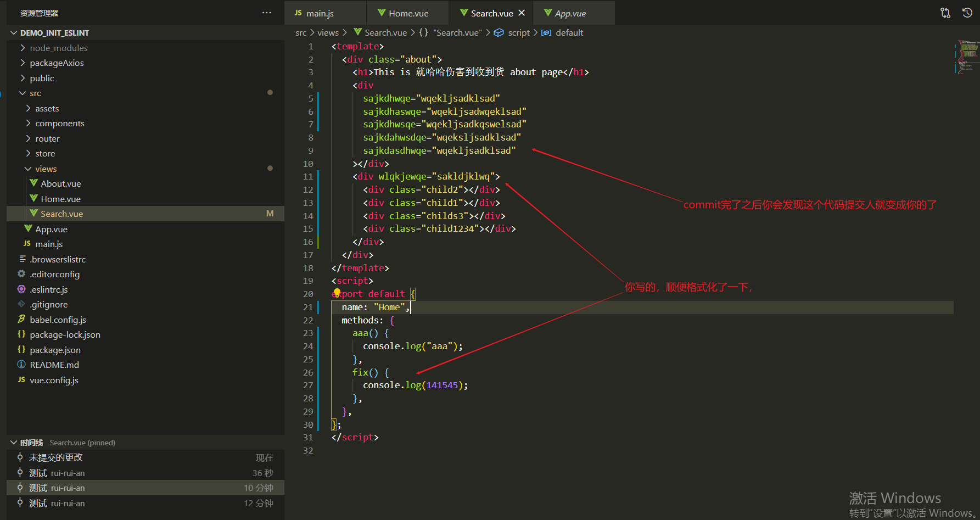Click the Babel icon beside babel.config.js

pos(21,319)
